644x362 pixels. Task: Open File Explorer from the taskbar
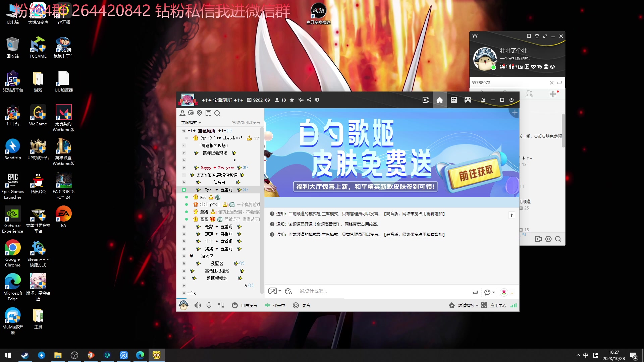(58, 355)
